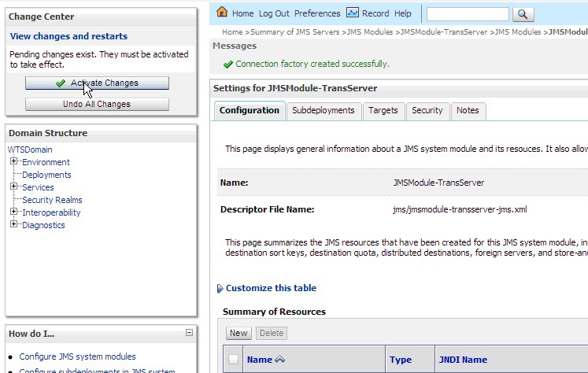
Task: Focus the search input field
Action: pyautogui.click(x=468, y=14)
